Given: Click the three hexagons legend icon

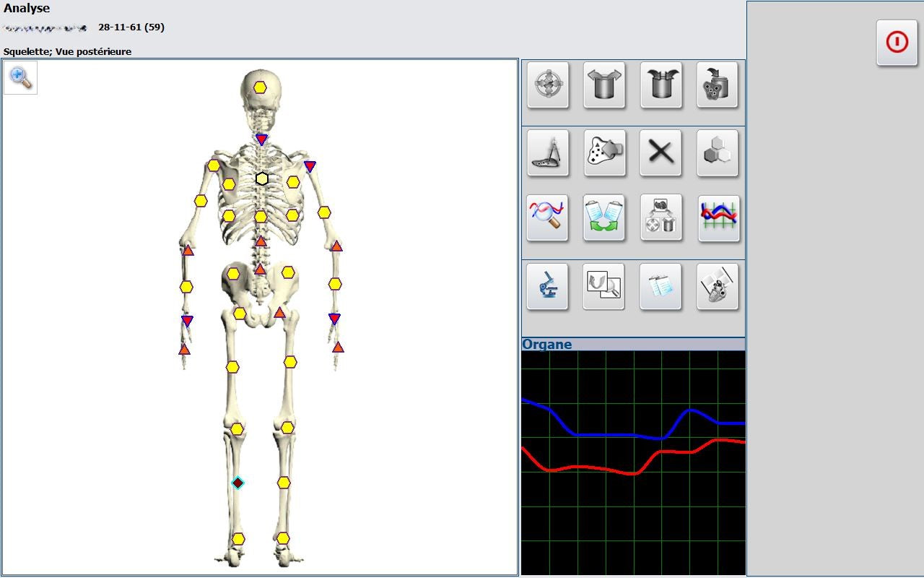Looking at the screenshot, I should 718,153.
